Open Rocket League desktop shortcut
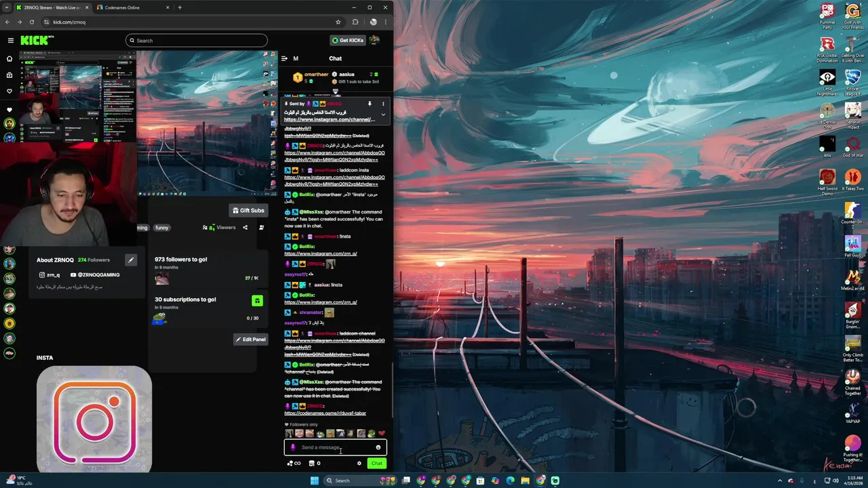The image size is (868, 488). (x=852, y=81)
